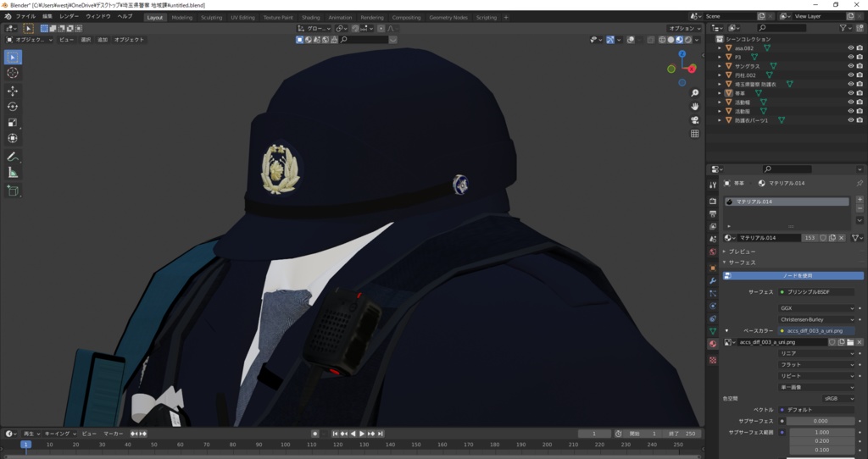Image resolution: width=868 pixels, height=459 pixels.
Task: Expand the asa.082 outliner item
Action: click(720, 48)
